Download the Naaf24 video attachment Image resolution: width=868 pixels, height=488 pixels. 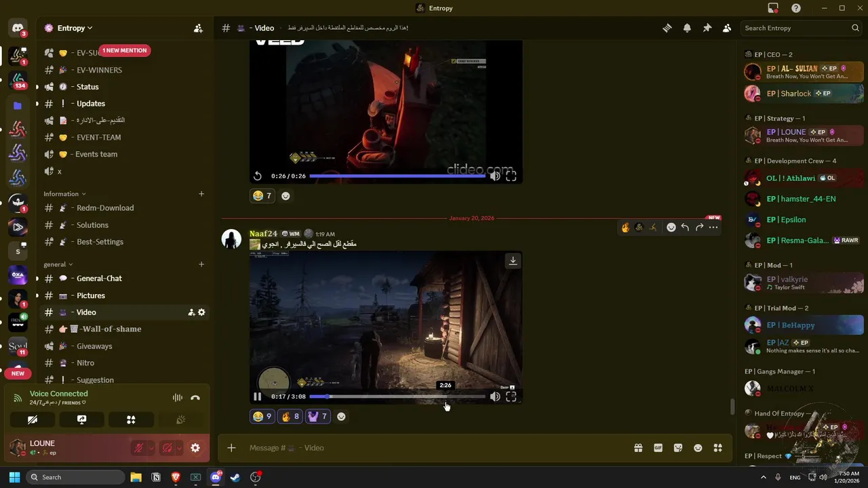pos(513,260)
